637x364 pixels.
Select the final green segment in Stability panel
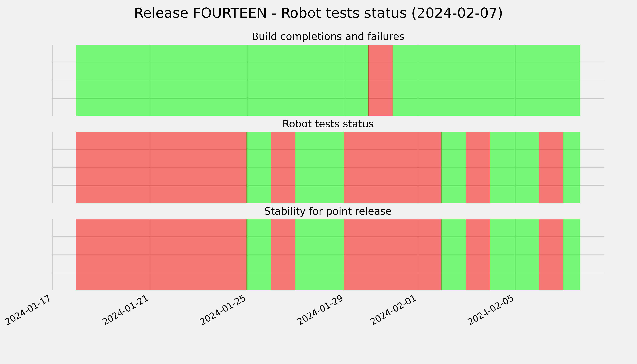point(571,255)
